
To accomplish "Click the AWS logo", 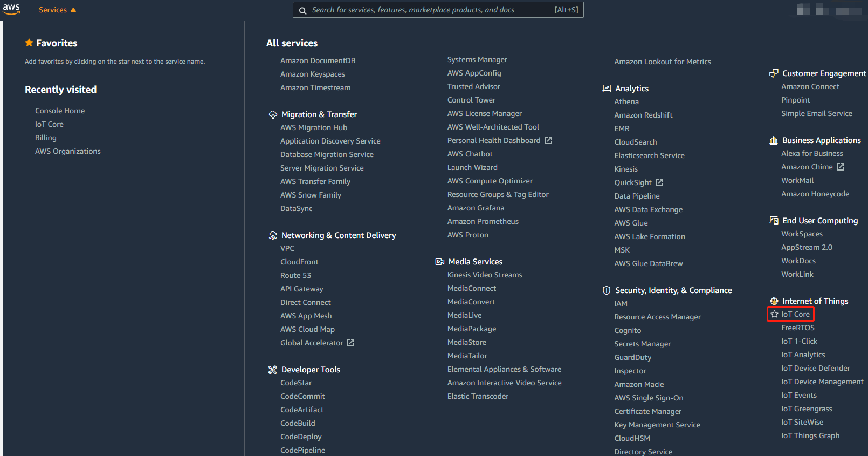I will (11, 9).
